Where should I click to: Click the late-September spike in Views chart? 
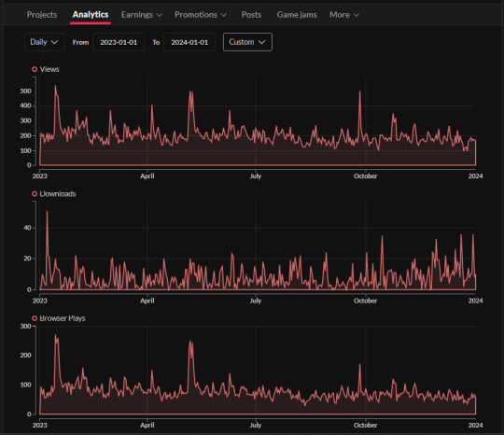pyautogui.click(x=359, y=92)
